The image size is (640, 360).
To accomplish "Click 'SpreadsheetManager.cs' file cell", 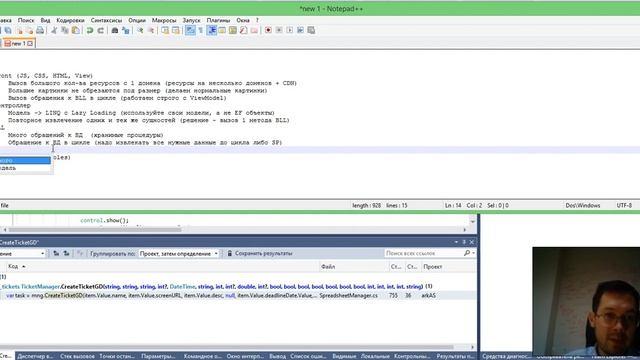I will (x=348, y=296).
